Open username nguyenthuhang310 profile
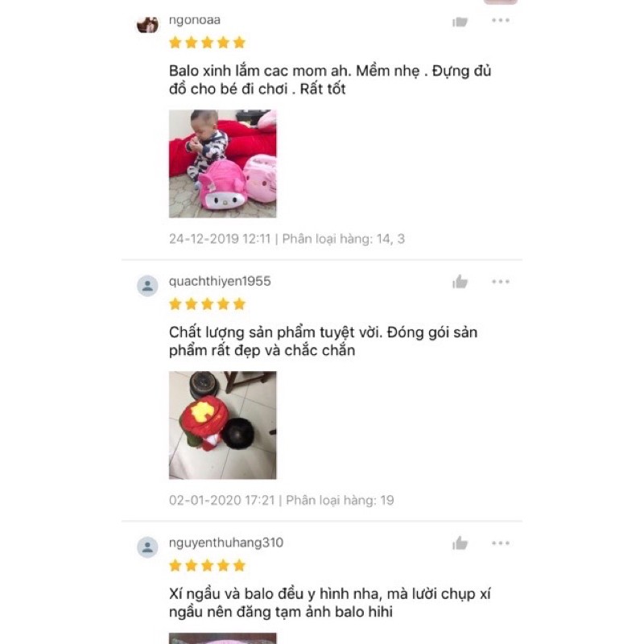The image size is (644, 644). click(x=226, y=543)
